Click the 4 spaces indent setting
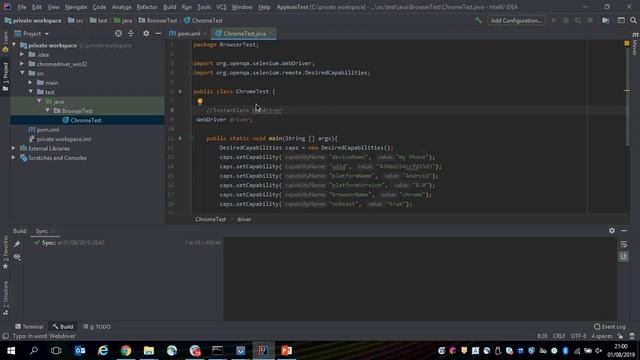Viewport: 640px width, 360px height. (x=602, y=336)
